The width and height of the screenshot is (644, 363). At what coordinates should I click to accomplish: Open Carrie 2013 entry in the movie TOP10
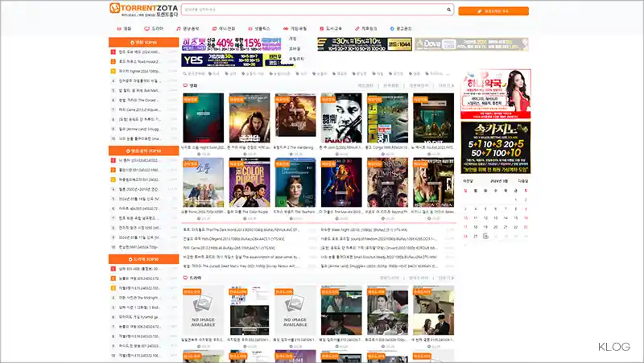[139, 109]
